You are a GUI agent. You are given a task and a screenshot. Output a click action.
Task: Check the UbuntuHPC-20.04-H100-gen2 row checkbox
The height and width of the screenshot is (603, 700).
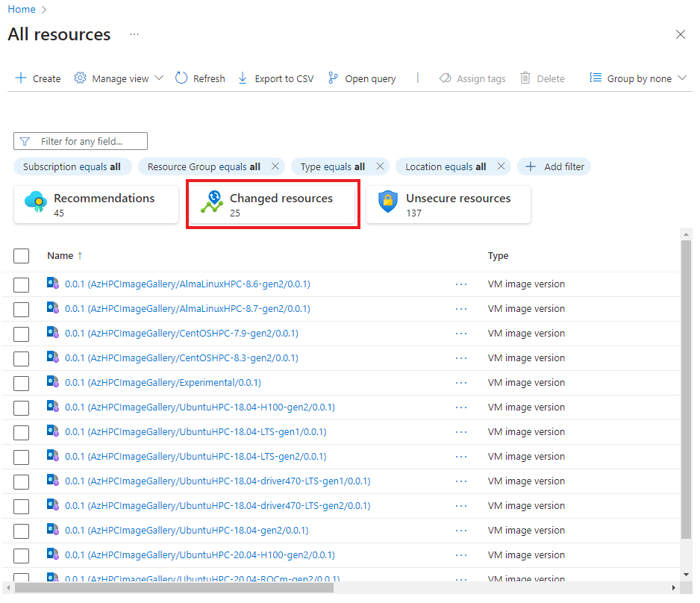(x=21, y=556)
